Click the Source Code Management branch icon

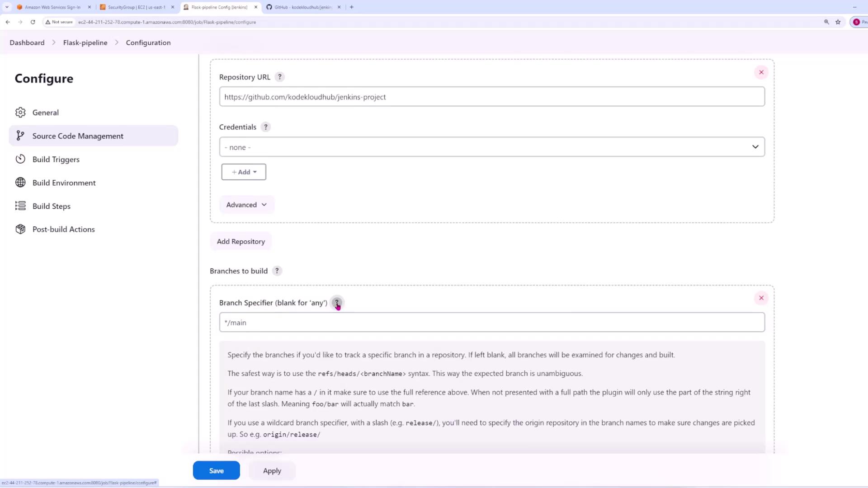pos(20,136)
